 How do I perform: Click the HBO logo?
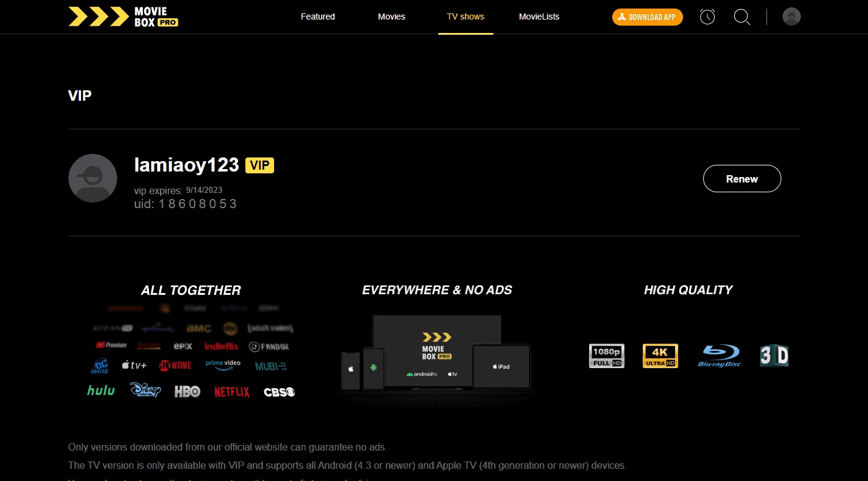point(187,391)
